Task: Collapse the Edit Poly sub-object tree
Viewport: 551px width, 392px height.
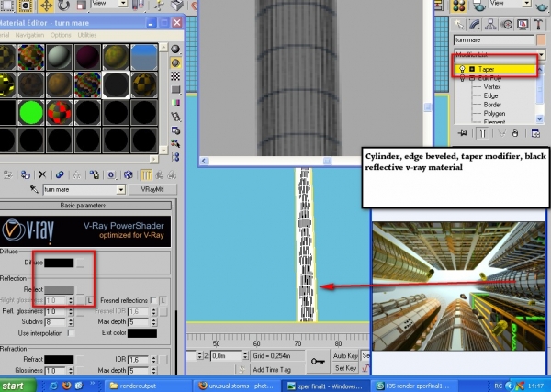Action: pos(472,78)
